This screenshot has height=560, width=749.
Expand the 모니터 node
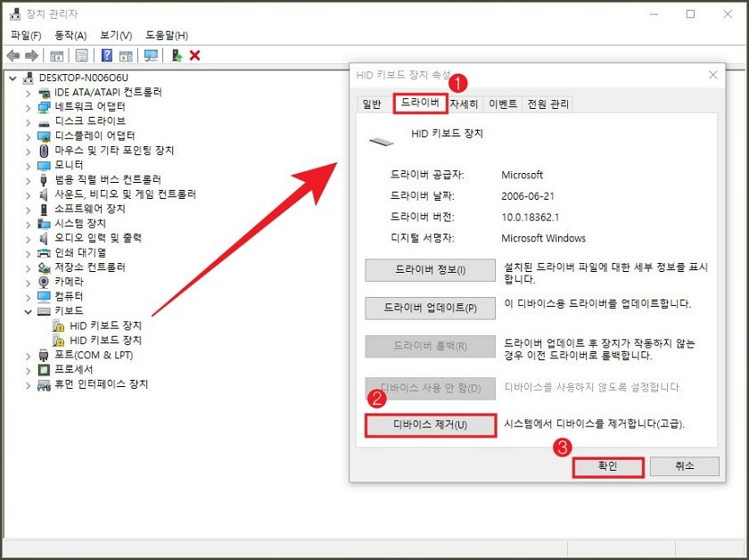point(29,166)
